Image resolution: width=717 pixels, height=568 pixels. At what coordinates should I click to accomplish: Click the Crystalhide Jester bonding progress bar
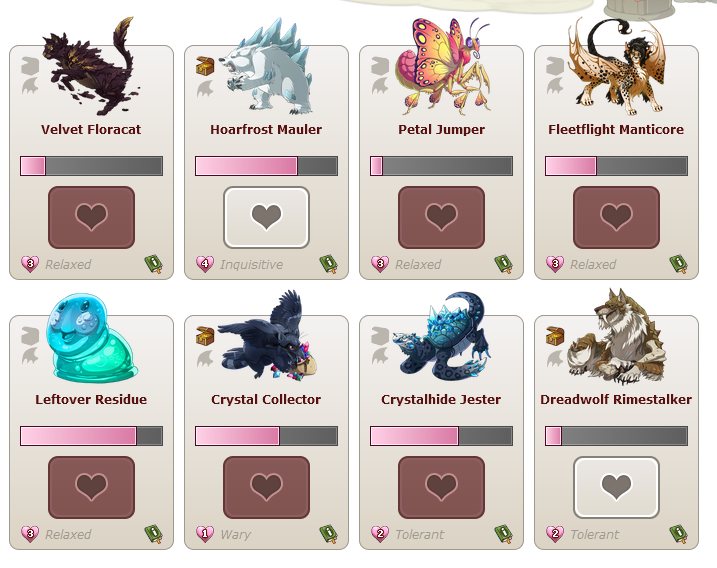[x=441, y=436]
